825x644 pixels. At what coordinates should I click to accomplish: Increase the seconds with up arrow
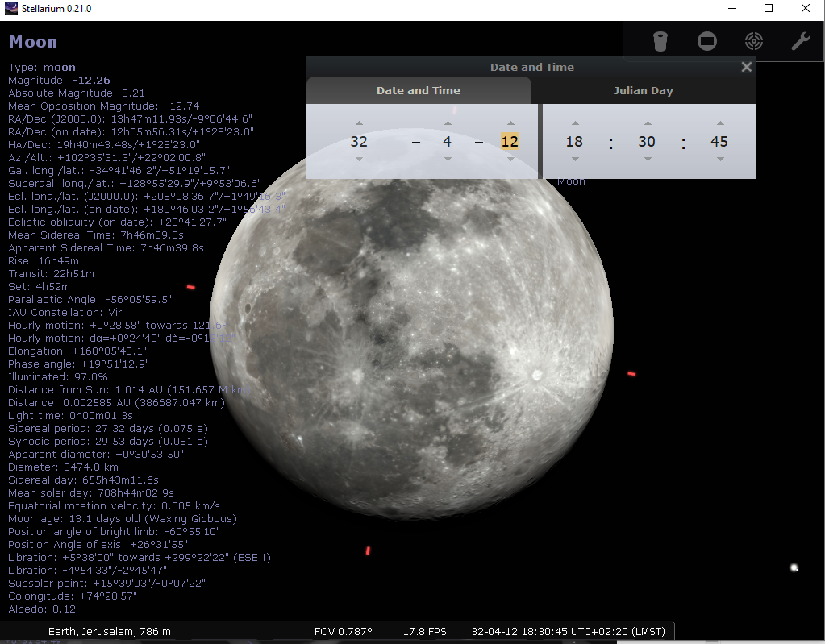(719, 123)
